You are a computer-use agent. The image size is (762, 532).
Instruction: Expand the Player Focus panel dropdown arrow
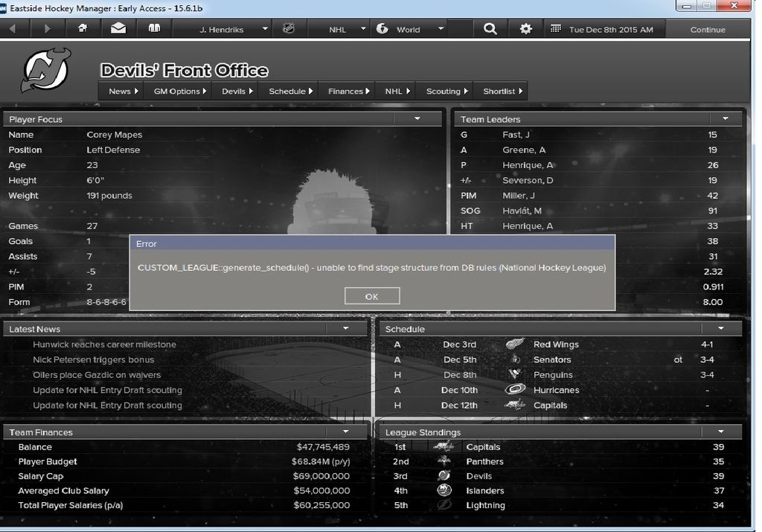(x=417, y=118)
